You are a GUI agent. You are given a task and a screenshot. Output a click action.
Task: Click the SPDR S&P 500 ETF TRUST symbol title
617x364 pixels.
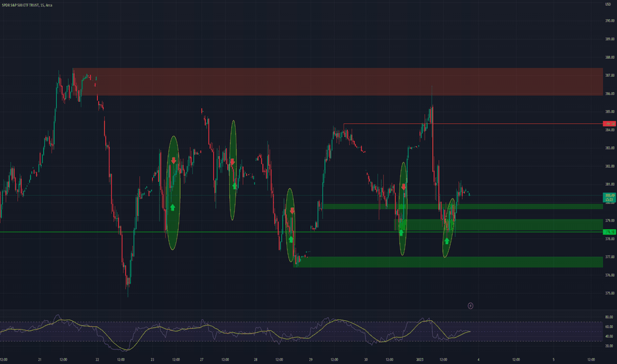[x=26, y=5]
